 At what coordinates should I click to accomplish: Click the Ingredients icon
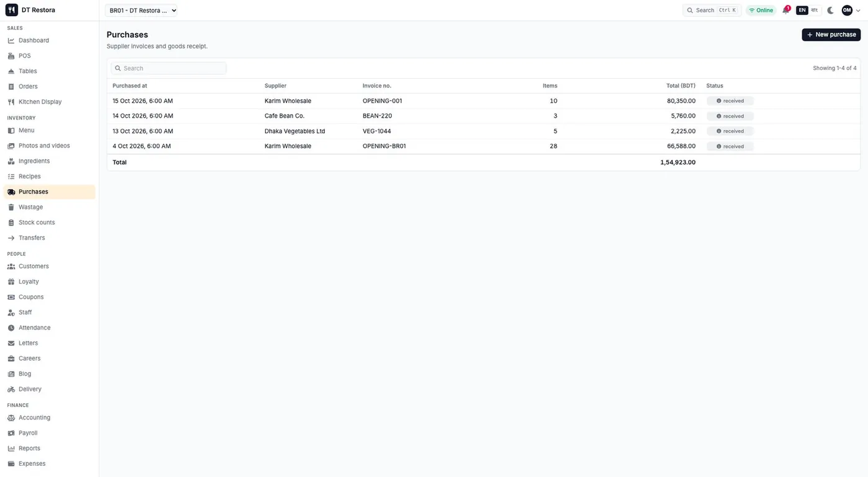click(11, 161)
